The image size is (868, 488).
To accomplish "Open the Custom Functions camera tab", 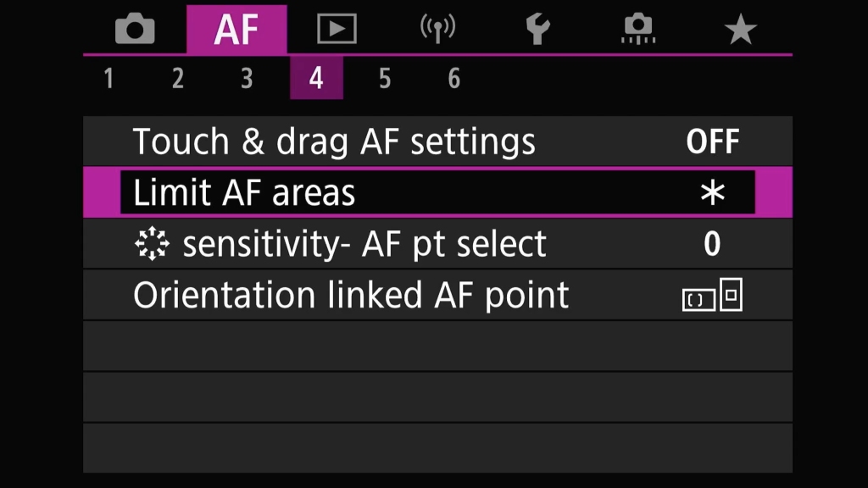I will (638, 29).
